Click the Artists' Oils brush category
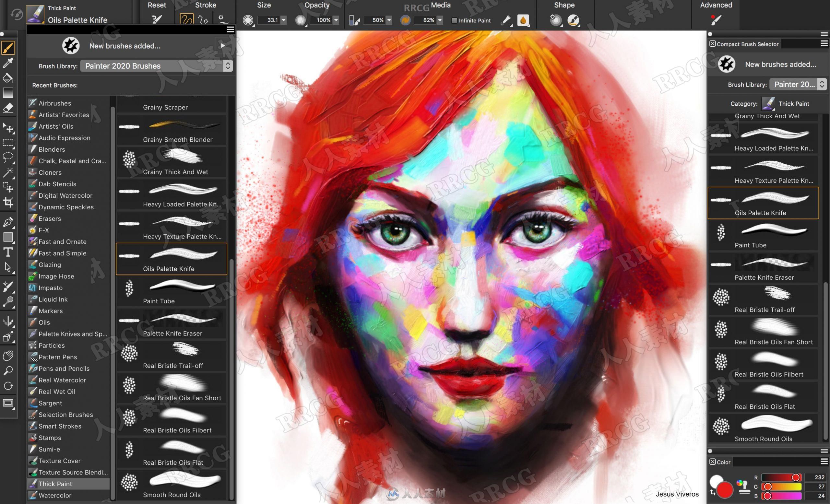This screenshot has height=504, width=830. click(55, 126)
